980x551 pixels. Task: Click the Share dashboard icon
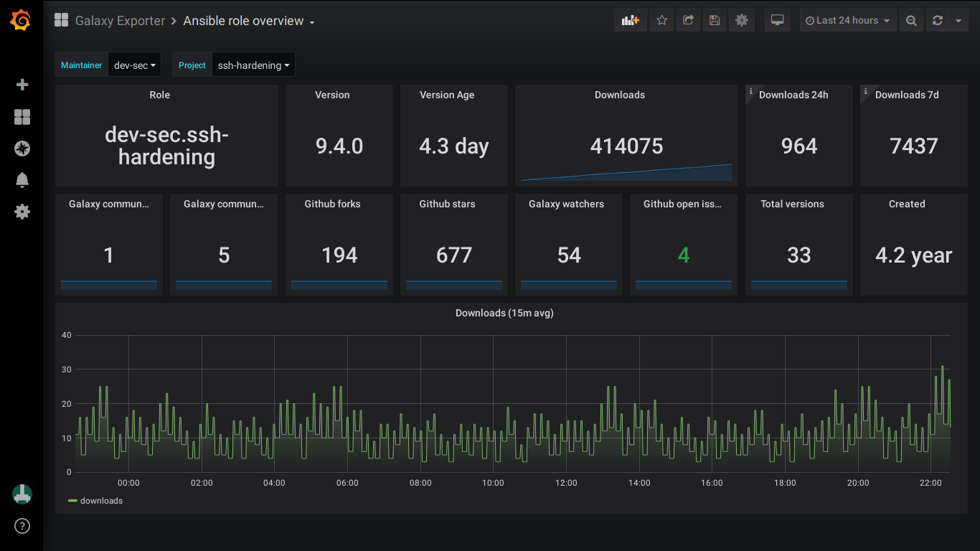click(688, 21)
